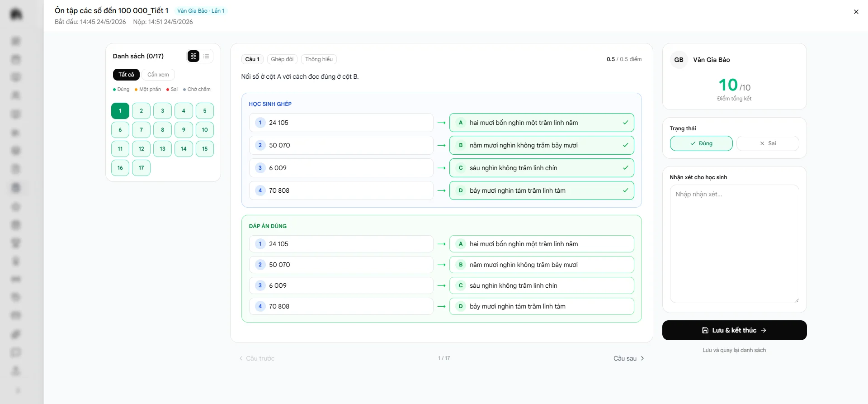This screenshot has width=868, height=404.
Task: Open question 10 in the list
Action: pyautogui.click(x=205, y=130)
